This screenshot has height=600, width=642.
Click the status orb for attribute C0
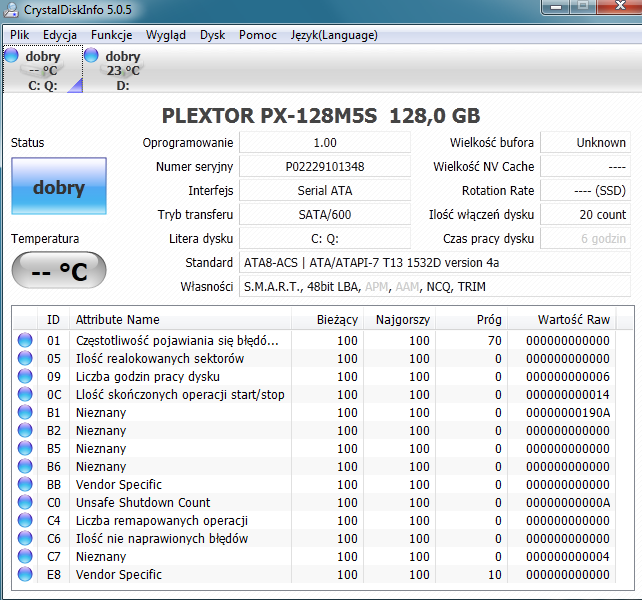tap(25, 502)
